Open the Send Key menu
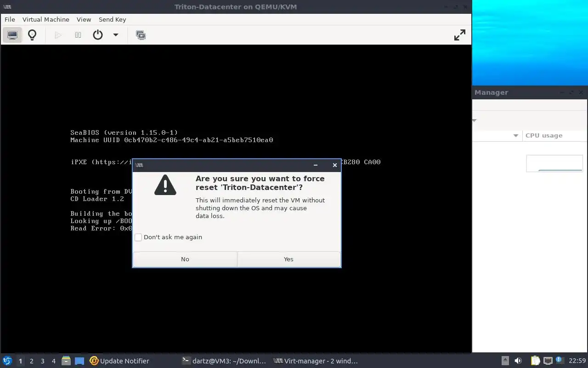 (112, 19)
